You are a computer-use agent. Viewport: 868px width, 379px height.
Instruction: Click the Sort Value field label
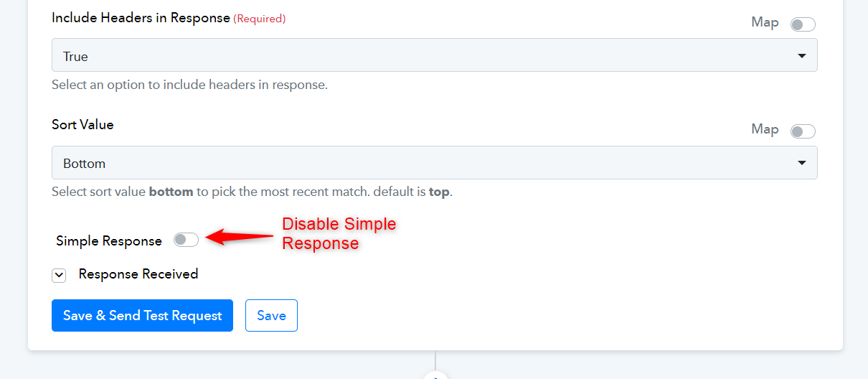click(82, 124)
